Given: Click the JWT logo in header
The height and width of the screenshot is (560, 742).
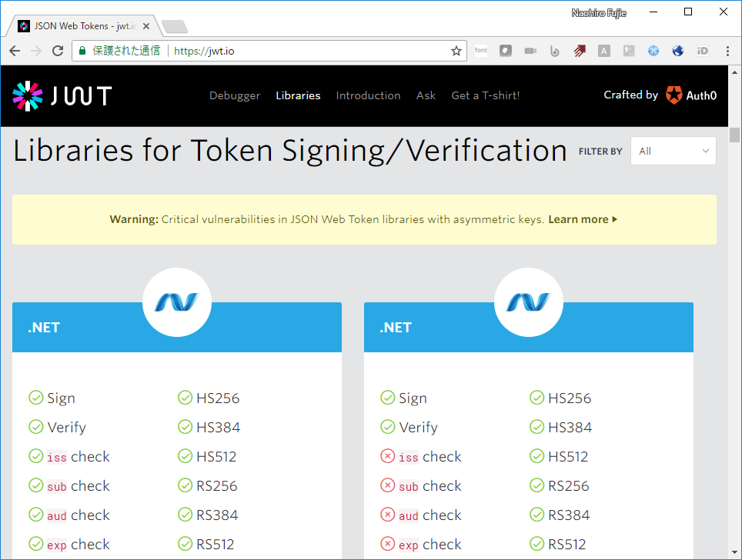Looking at the screenshot, I should click(62, 95).
